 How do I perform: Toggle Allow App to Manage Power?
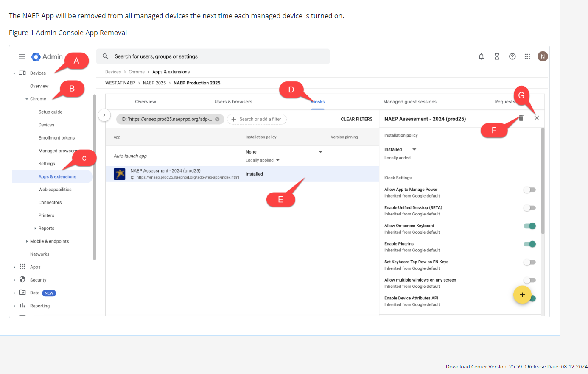coord(529,190)
